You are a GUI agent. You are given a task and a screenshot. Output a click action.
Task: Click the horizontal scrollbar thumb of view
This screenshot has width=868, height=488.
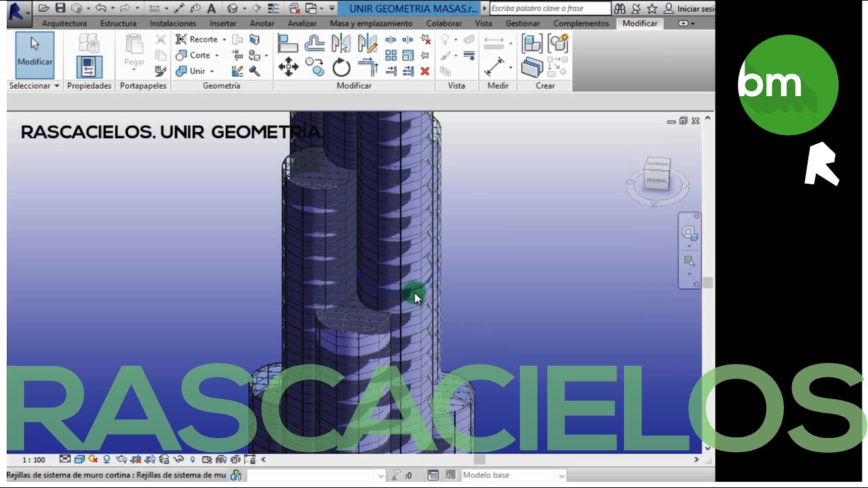479,460
